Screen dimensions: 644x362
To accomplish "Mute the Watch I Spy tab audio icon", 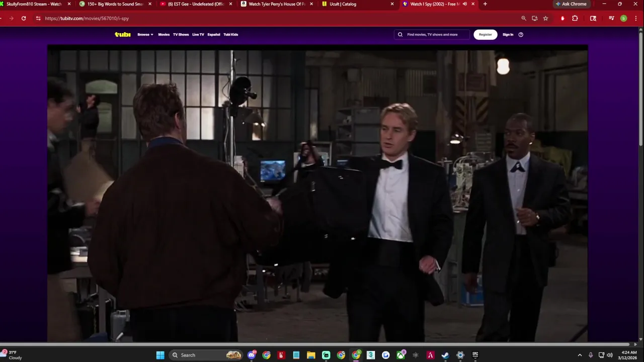I will (464, 4).
